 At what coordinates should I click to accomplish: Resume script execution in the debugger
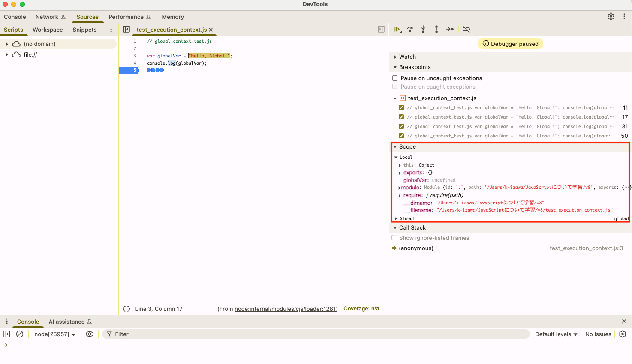pyautogui.click(x=397, y=29)
